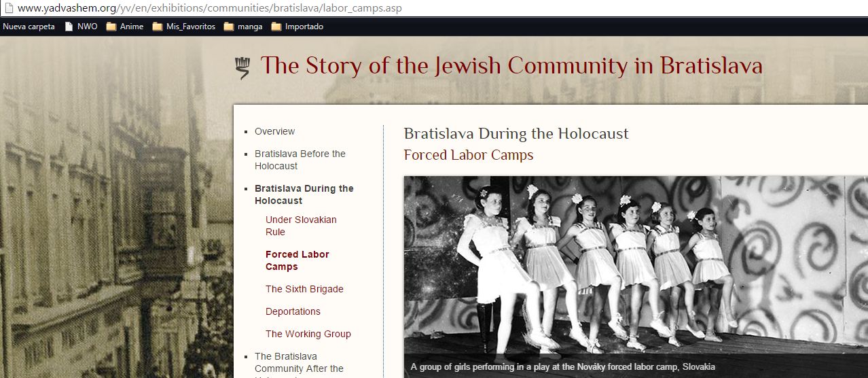This screenshot has width=868, height=378.
Task: Navigate to The Sixth Brigade page
Action: (304, 289)
